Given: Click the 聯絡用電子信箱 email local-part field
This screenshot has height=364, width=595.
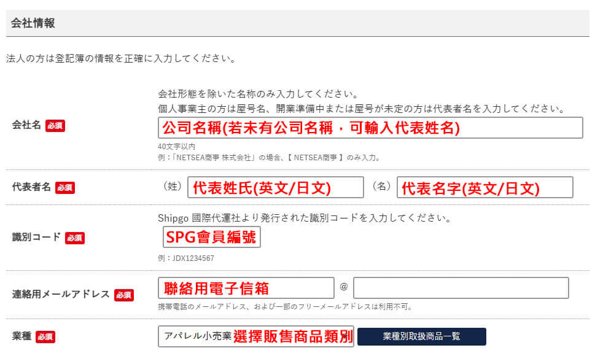Looking at the screenshot, I should click(x=246, y=287).
